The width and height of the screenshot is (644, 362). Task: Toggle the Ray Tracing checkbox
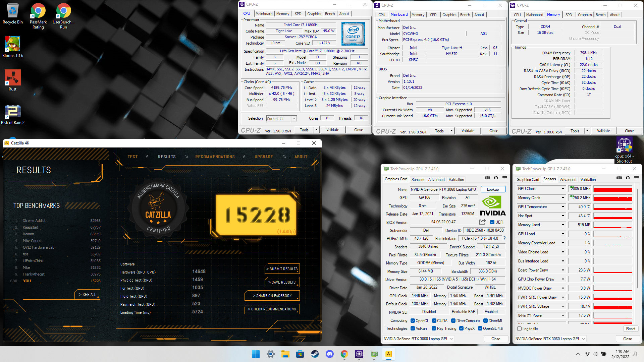point(434,328)
